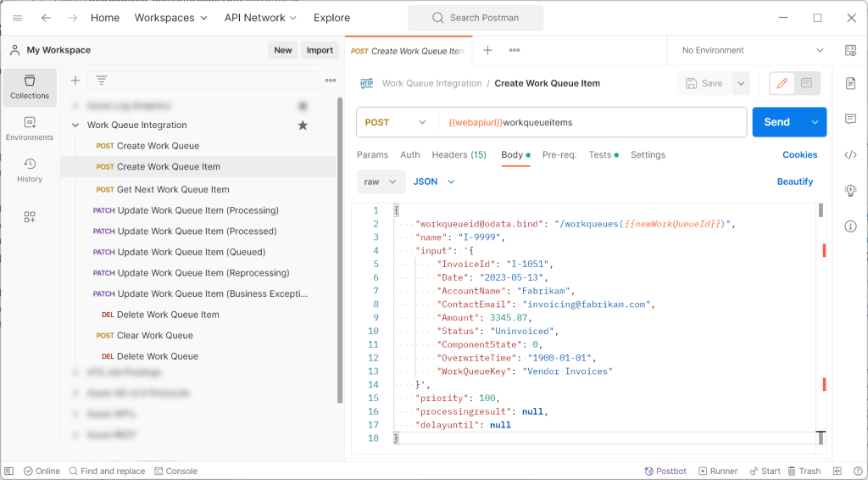
Task: Open the History sidebar panel
Action: (30, 170)
